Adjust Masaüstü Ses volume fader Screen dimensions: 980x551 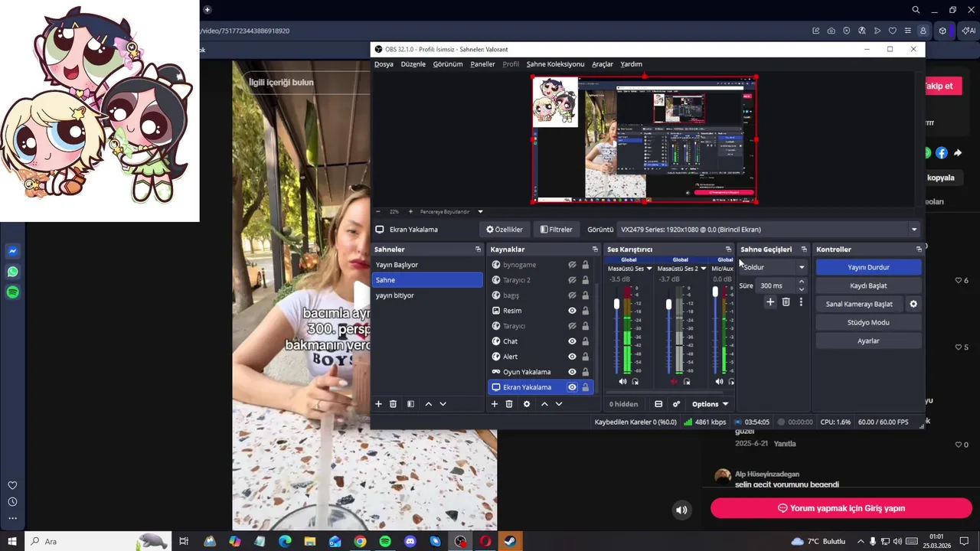tap(616, 305)
